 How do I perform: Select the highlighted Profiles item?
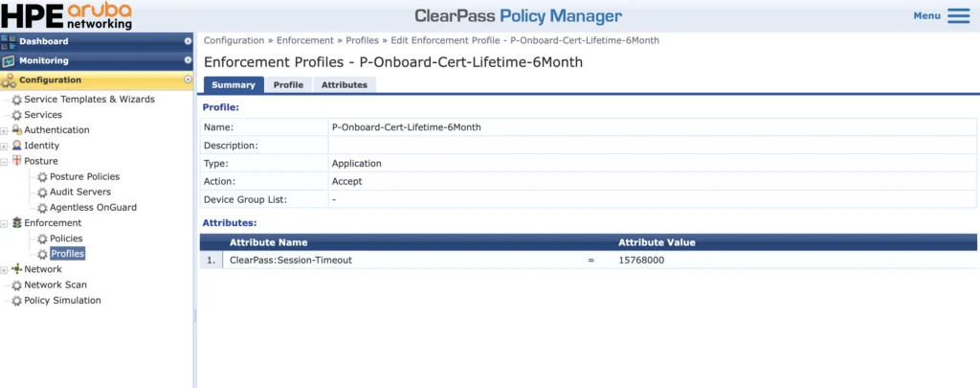68,254
